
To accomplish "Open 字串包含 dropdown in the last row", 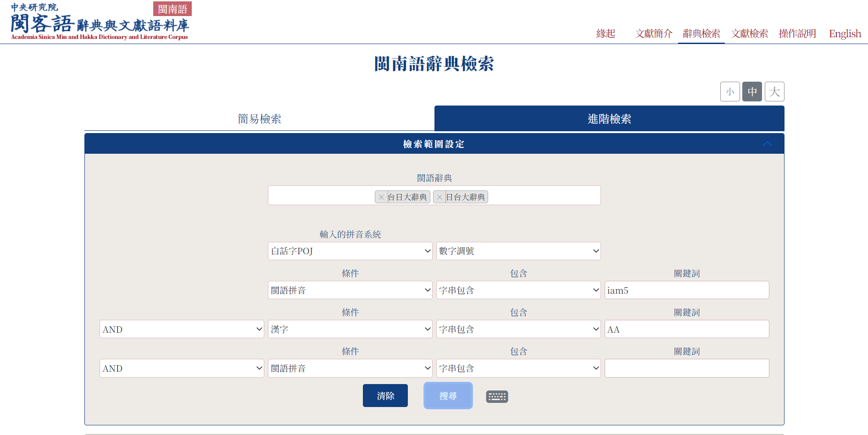I will click(x=518, y=368).
